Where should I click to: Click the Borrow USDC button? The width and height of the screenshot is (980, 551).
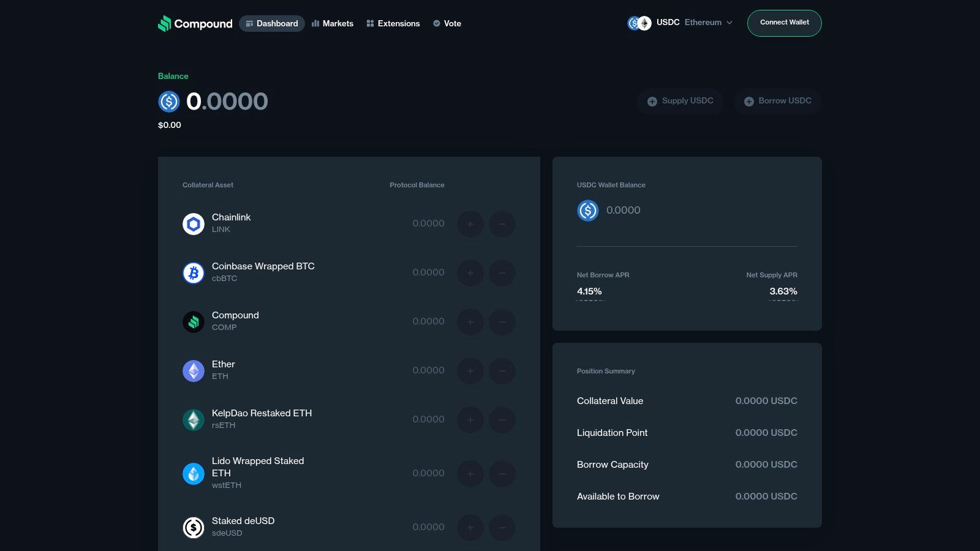click(778, 101)
